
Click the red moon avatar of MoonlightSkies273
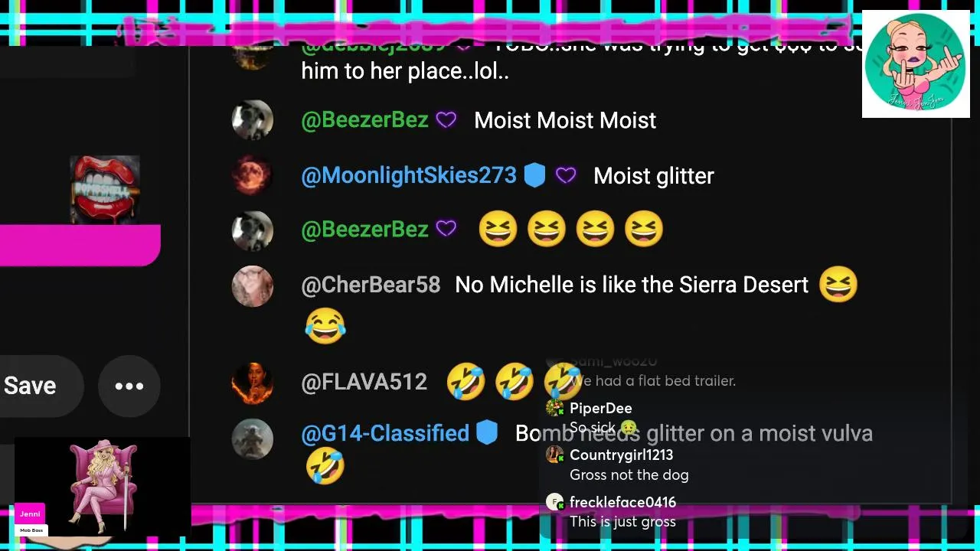253,175
